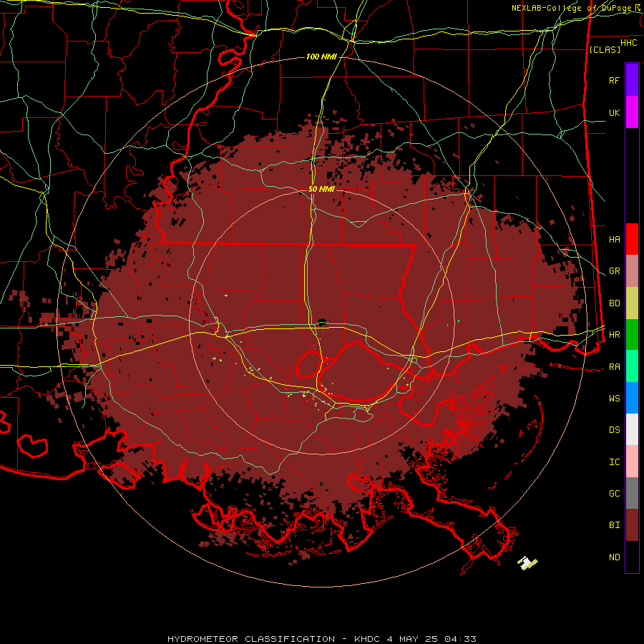Click the BI legend label
Image resolution: width=644 pixels, height=644 pixels.
[x=614, y=525]
